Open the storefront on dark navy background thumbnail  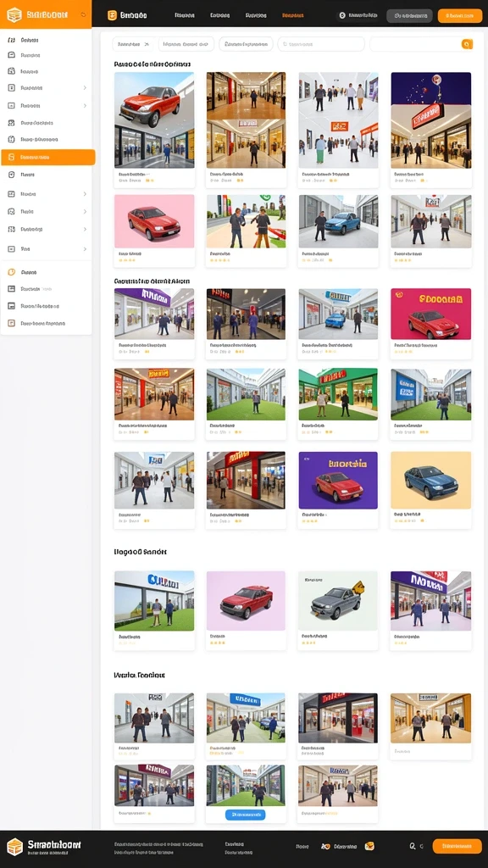431,120
